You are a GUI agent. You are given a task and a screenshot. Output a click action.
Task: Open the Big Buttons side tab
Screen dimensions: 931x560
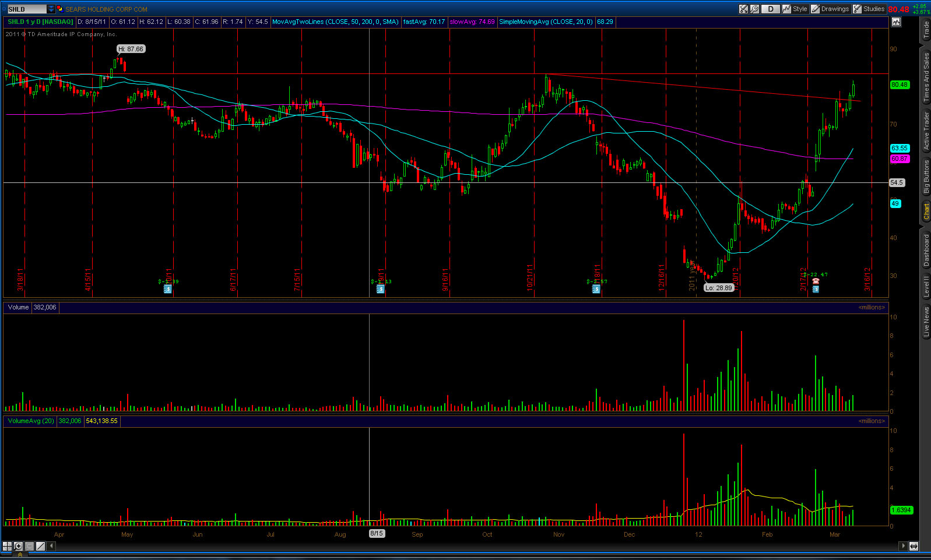point(926,177)
